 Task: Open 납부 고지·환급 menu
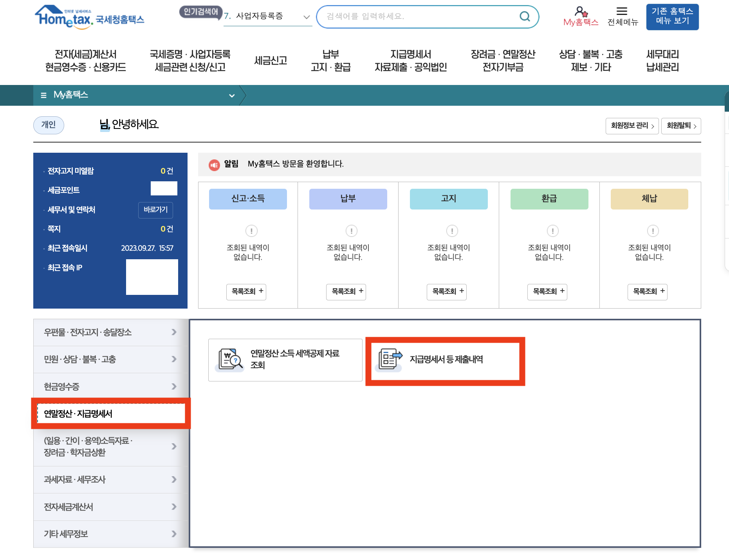tap(331, 61)
